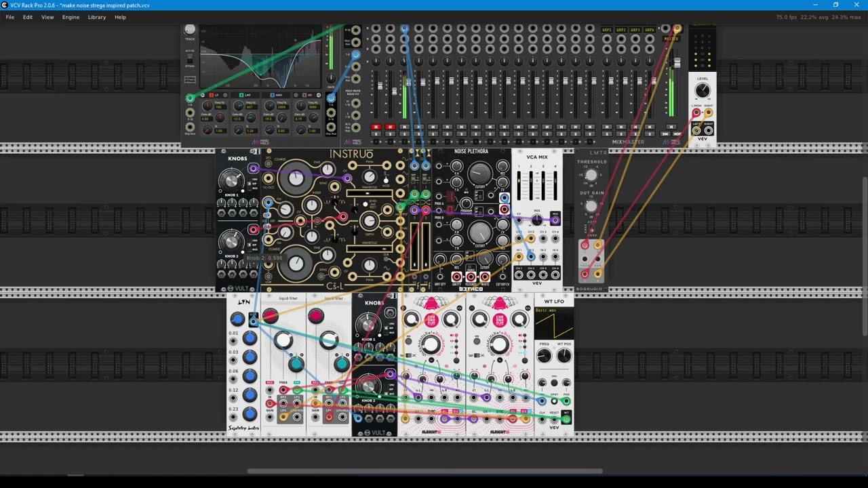The height and width of the screenshot is (488, 868).
Task: Click the WT LFO Freq knob
Action: coord(544,355)
